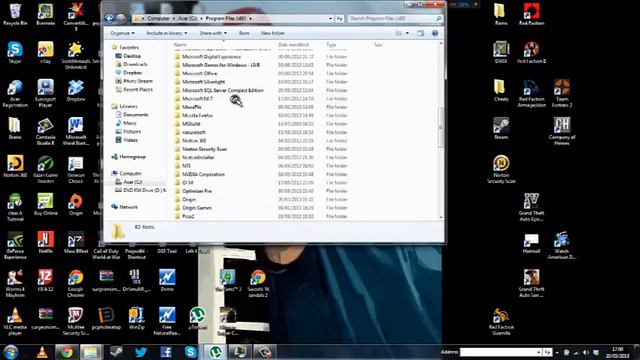Select the Norton Security Scan desktop icon
The width and height of the screenshot is (640, 360).
pyautogui.click(x=501, y=169)
